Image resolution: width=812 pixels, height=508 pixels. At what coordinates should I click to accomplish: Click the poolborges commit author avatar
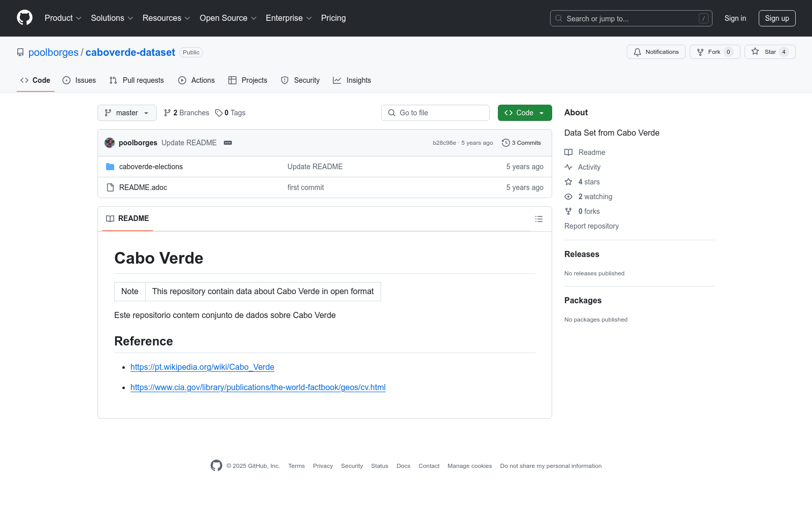point(110,143)
